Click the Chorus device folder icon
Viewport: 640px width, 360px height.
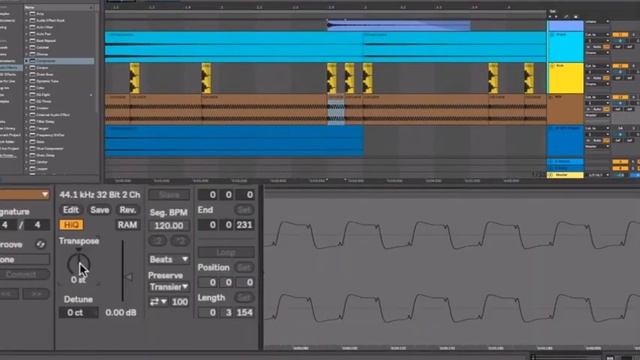coord(32,54)
